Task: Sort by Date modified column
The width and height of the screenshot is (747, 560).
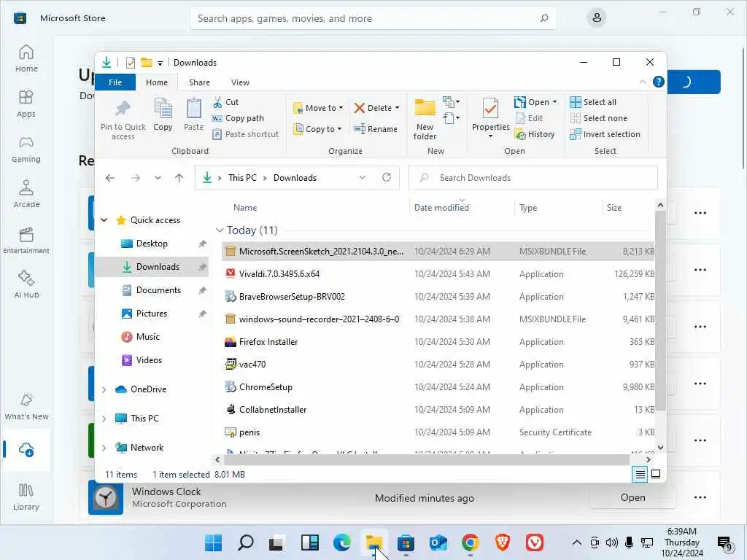Action: [x=441, y=208]
